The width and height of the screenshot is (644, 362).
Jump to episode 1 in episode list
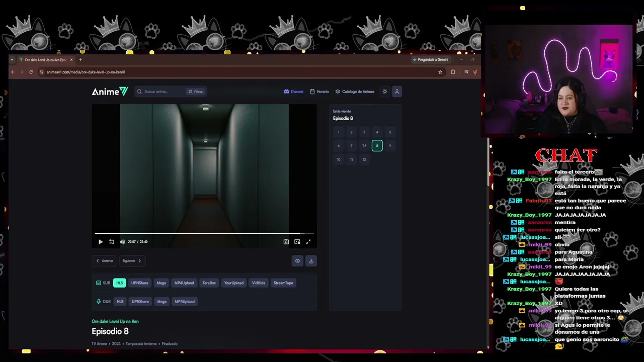point(339,132)
